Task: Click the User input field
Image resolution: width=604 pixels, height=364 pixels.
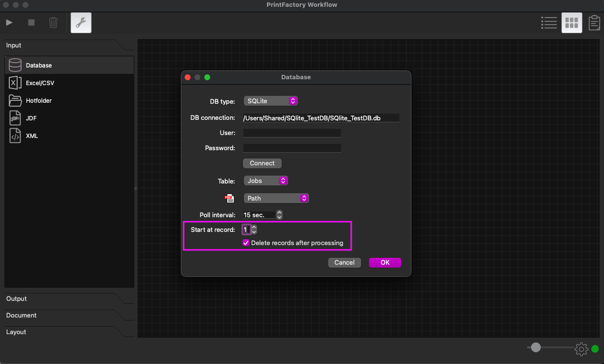Action: [x=292, y=133]
